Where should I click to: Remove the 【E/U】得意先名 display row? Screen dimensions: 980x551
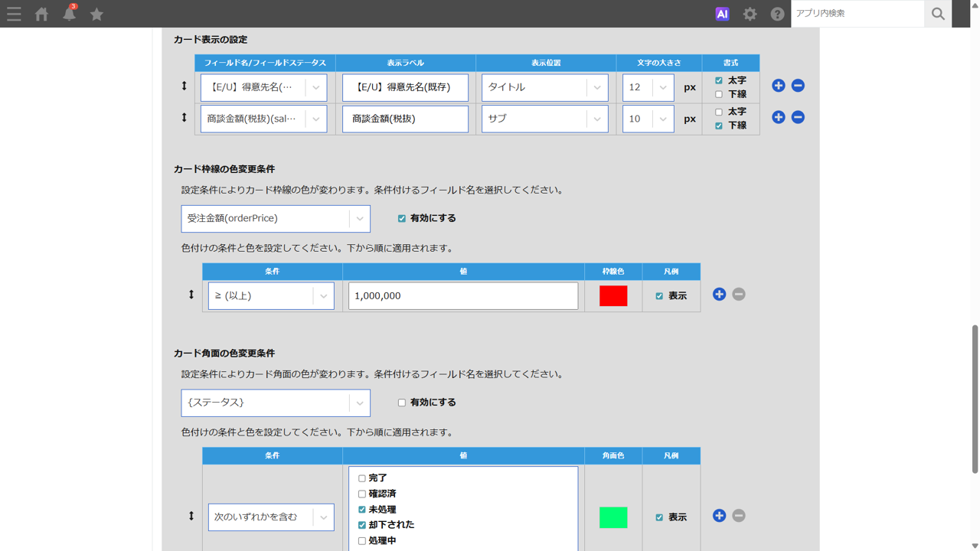tap(798, 86)
